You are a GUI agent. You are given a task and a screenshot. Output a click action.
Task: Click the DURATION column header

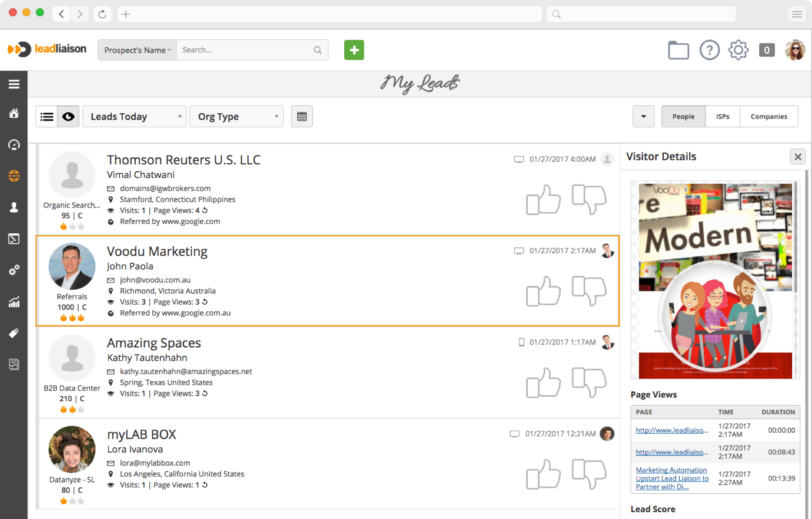pos(778,412)
